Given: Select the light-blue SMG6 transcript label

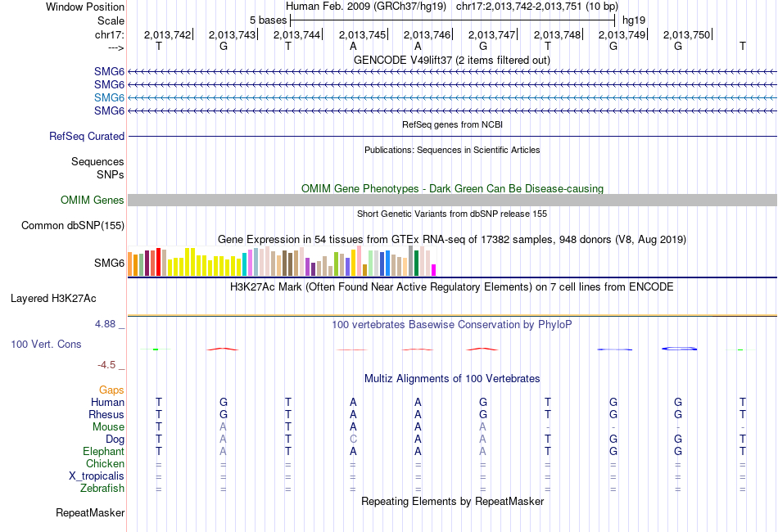Looking at the screenshot, I should 109,97.
